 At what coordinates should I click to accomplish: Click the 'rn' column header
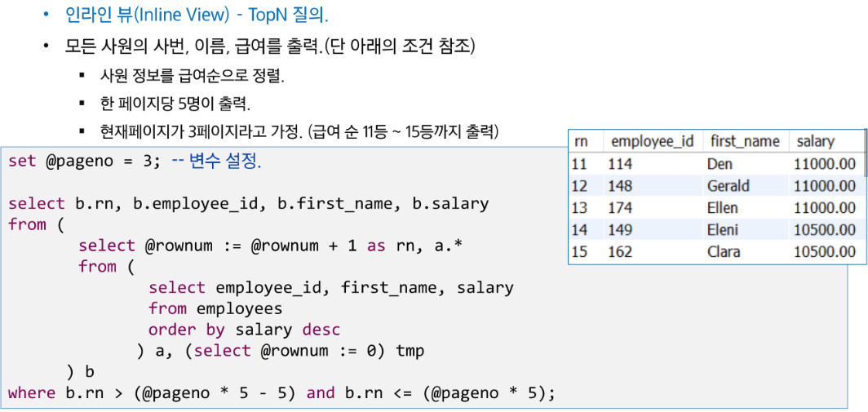[x=581, y=141]
